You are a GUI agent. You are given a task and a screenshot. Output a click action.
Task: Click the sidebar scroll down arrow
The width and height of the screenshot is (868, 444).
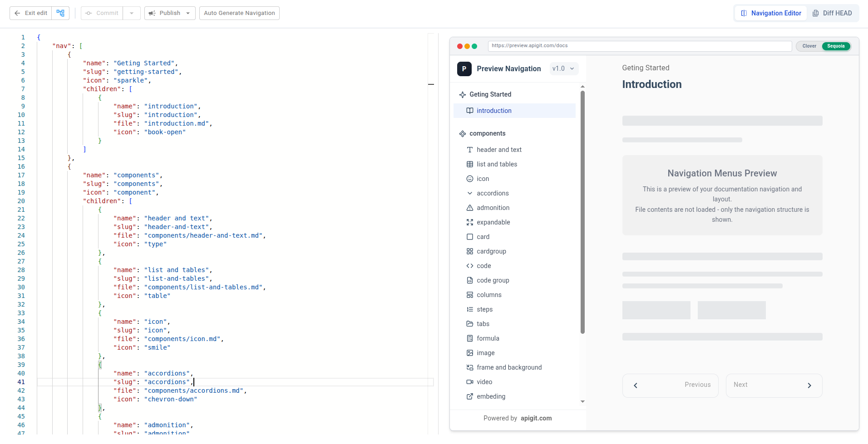(582, 402)
